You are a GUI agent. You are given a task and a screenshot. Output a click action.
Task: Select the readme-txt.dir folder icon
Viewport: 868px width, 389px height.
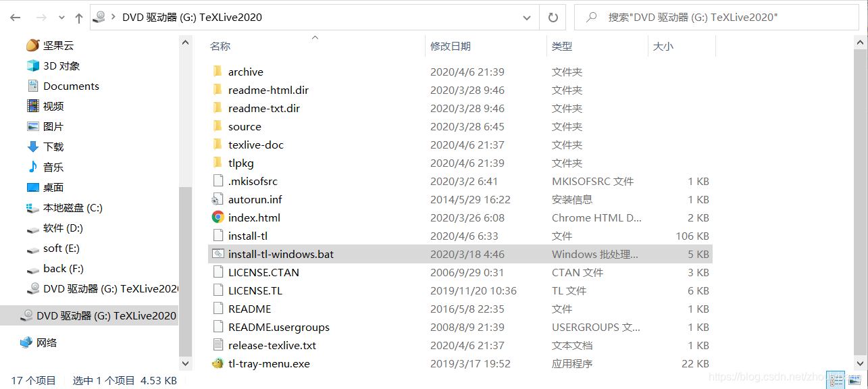[218, 108]
